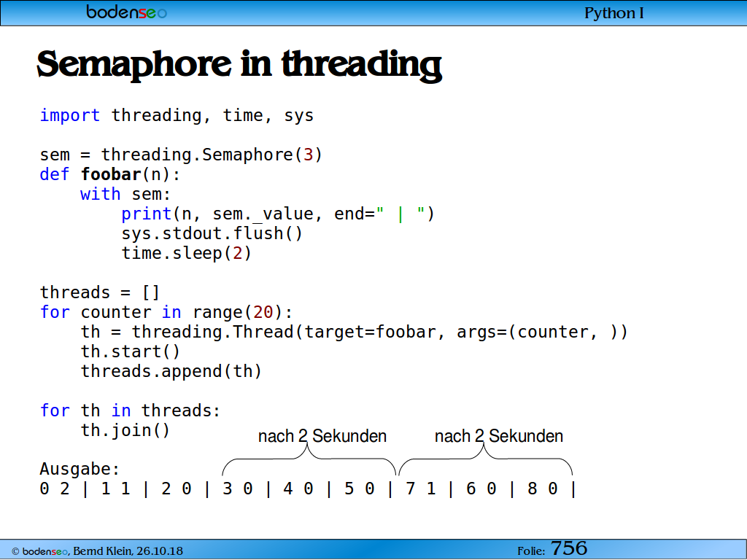Click the print(n, sem._value...) line
Viewport: 747px width, 560px height.
pos(278,214)
